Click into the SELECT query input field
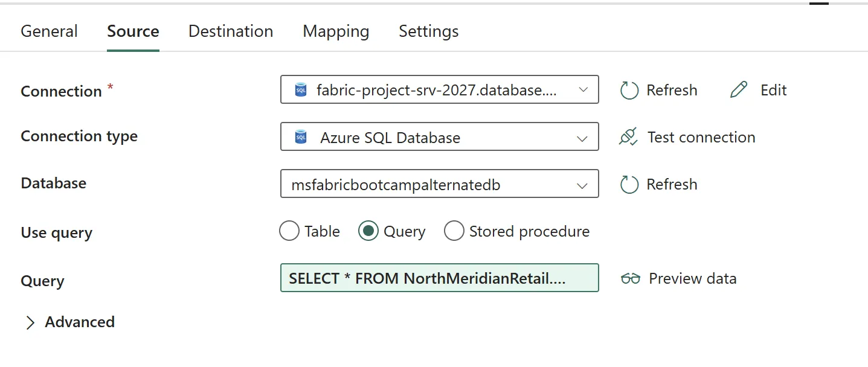This screenshot has height=367, width=868. pyautogui.click(x=440, y=278)
